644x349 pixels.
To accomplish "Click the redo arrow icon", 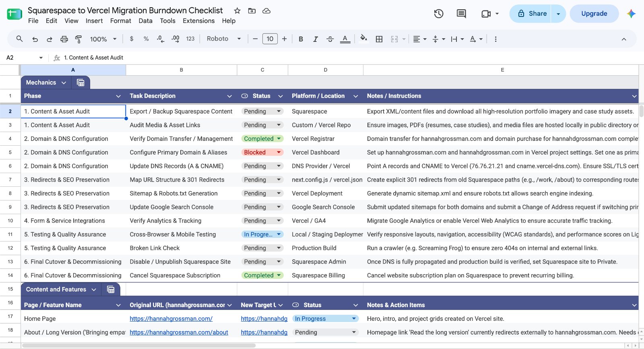I will 50,39.
